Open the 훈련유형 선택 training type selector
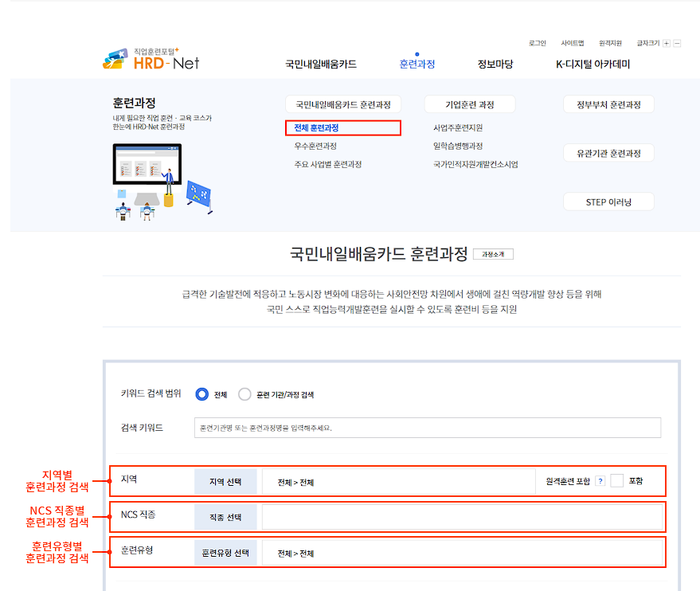The image size is (700, 591). (x=226, y=552)
